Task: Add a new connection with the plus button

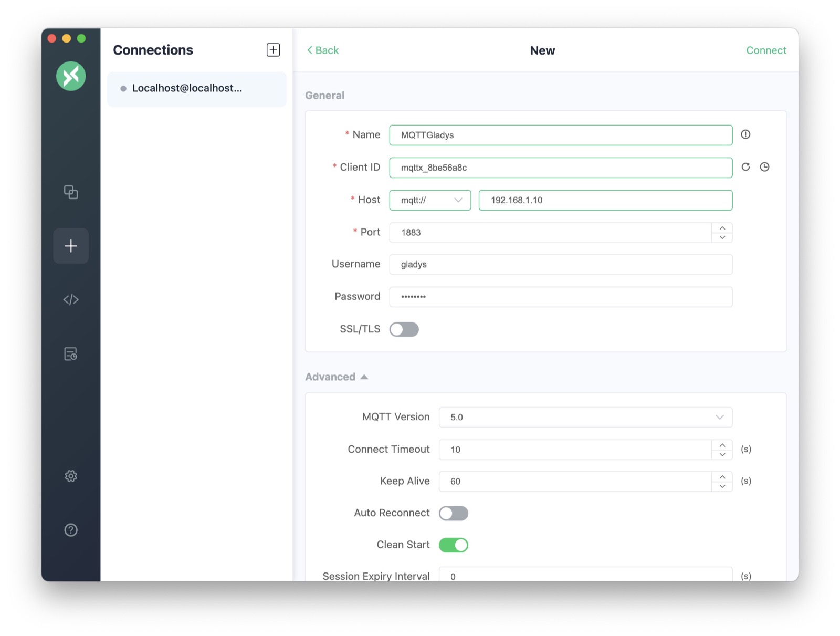Action: [x=273, y=49]
